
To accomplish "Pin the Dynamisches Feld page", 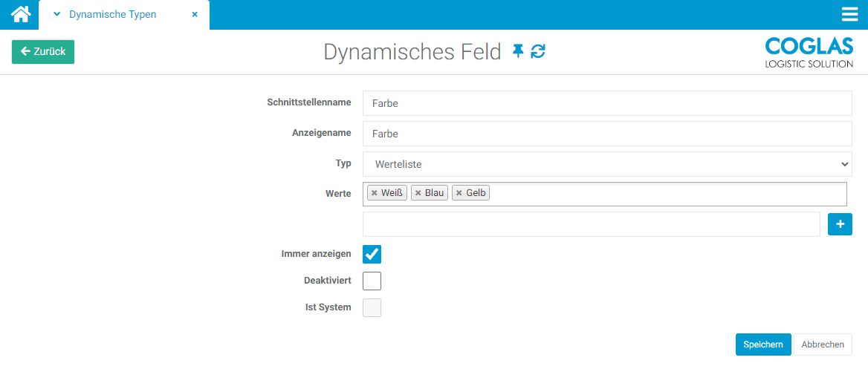I will [x=518, y=51].
